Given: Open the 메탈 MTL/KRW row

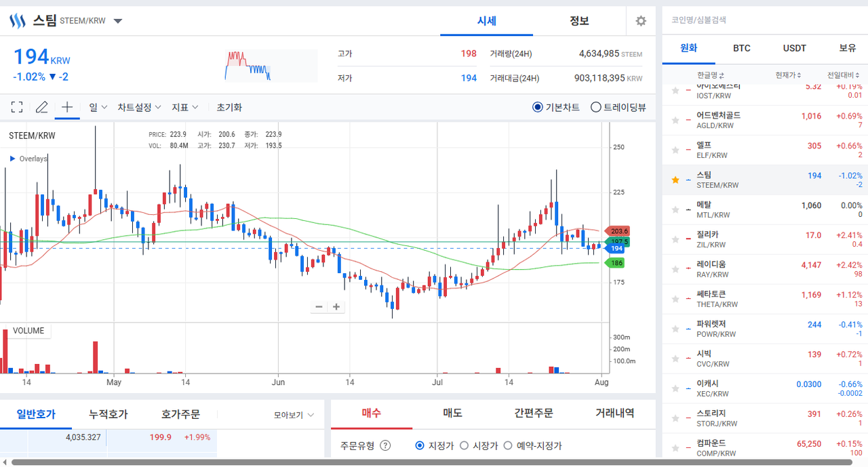Looking at the screenshot, I should [765, 209].
